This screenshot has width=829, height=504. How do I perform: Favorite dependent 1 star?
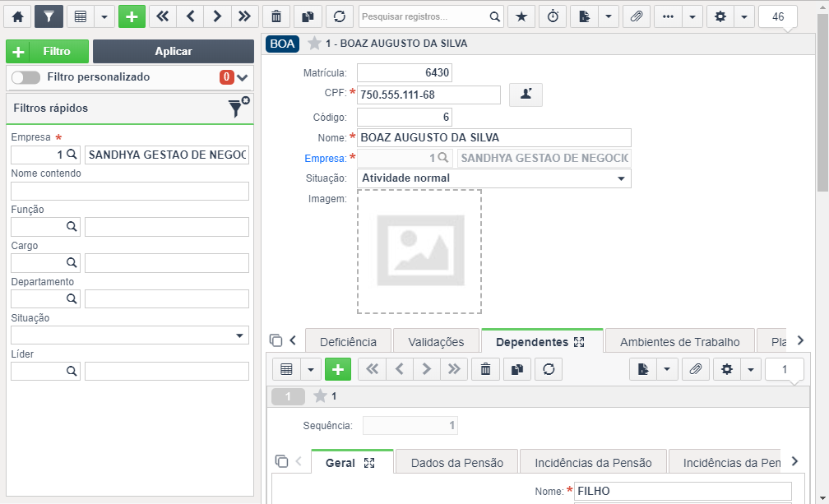(320, 396)
